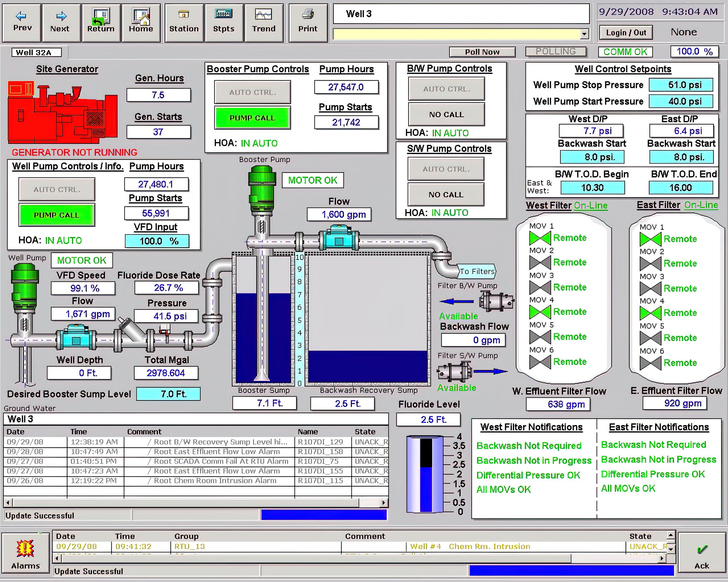This screenshot has height=582, width=728.
Task: Select West Filter MOV 1 valve icon
Action: 540,238
